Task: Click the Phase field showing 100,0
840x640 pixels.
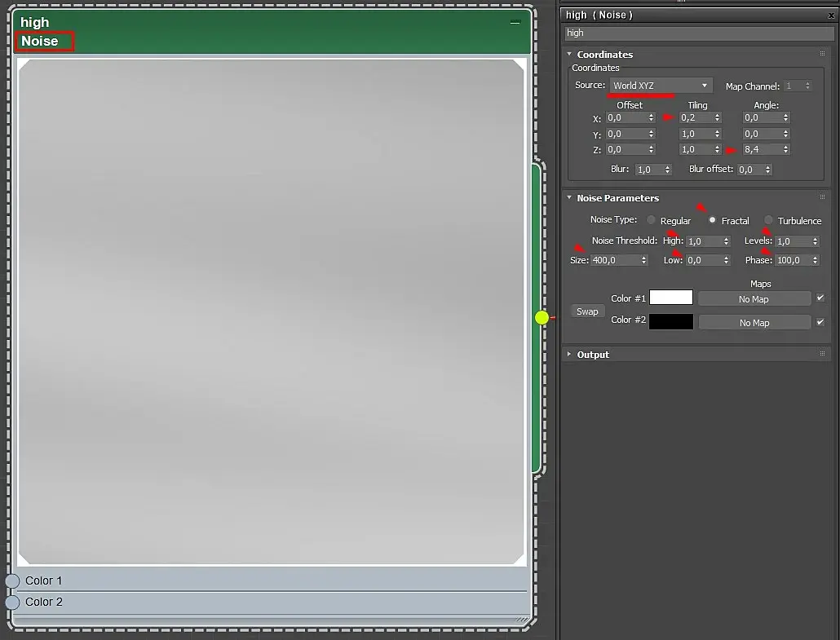Action: [794, 260]
